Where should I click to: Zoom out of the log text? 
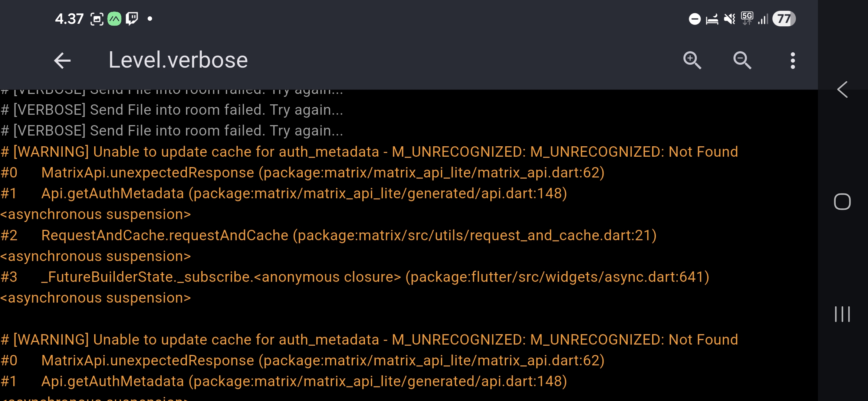click(x=742, y=61)
